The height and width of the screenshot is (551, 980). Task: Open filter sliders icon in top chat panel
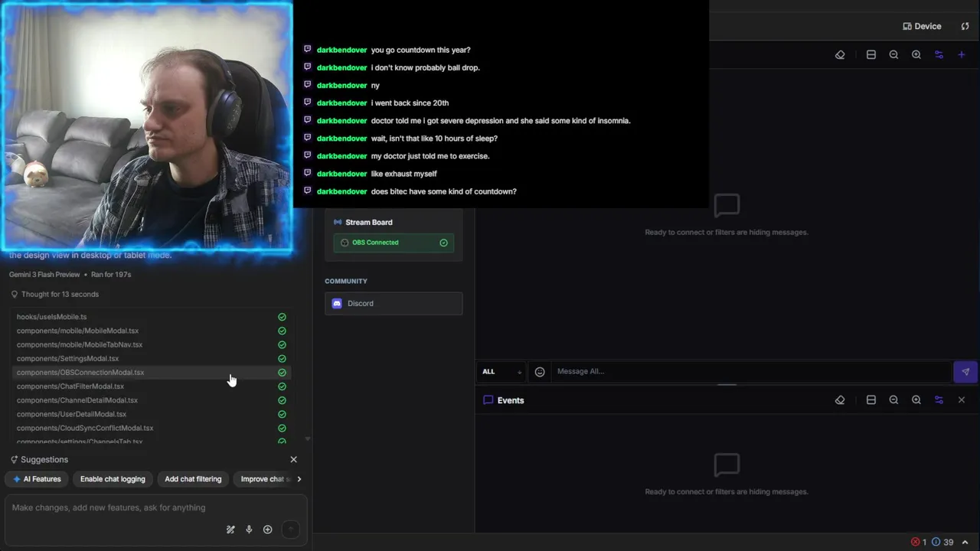(939, 55)
